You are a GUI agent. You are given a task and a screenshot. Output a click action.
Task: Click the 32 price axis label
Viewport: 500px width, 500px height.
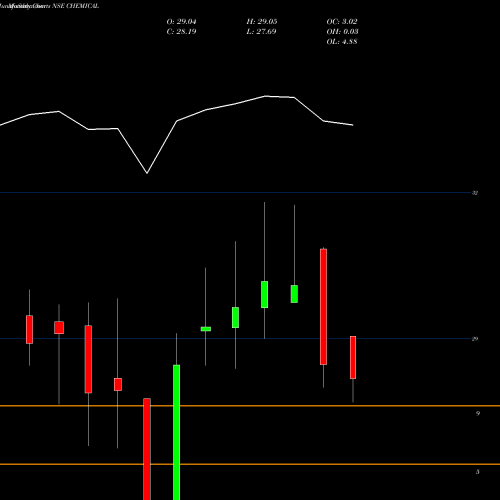(x=475, y=193)
